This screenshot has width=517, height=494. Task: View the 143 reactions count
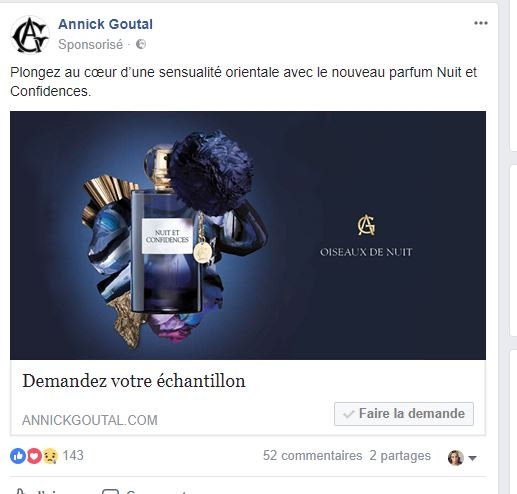pos(73,456)
